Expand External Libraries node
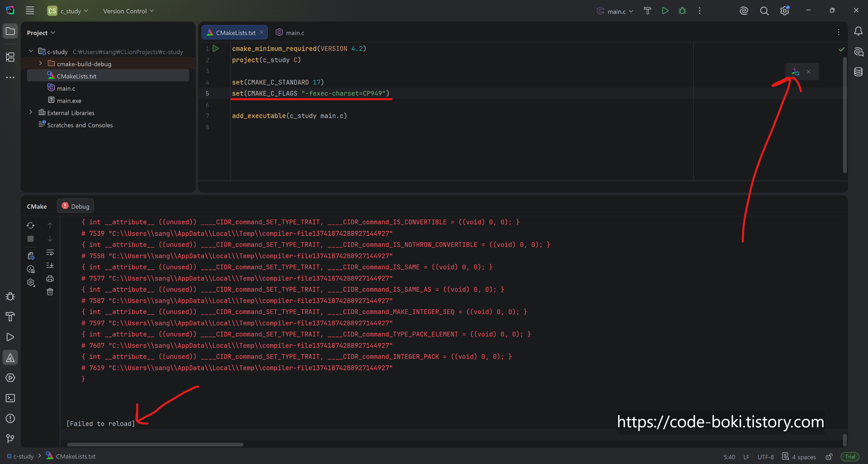 [31, 112]
